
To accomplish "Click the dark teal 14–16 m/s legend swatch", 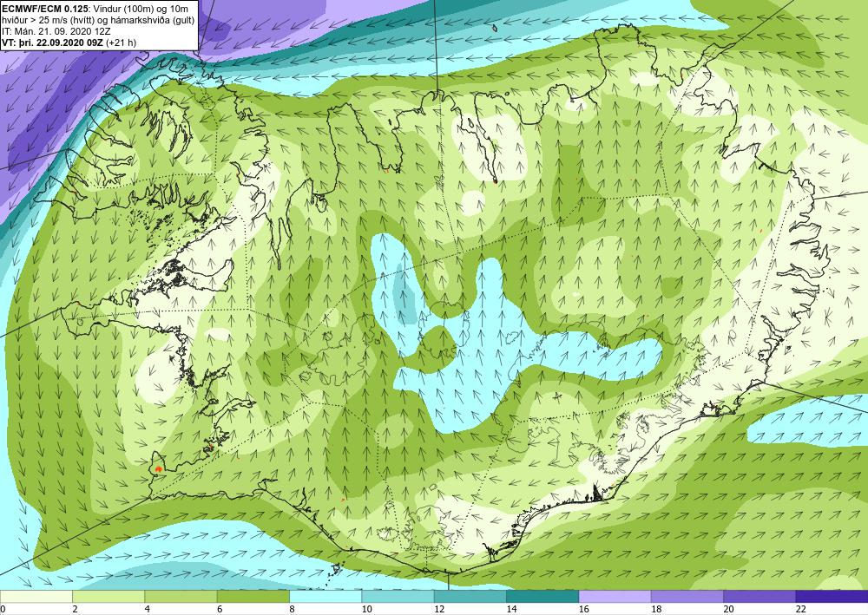I will (542, 597).
